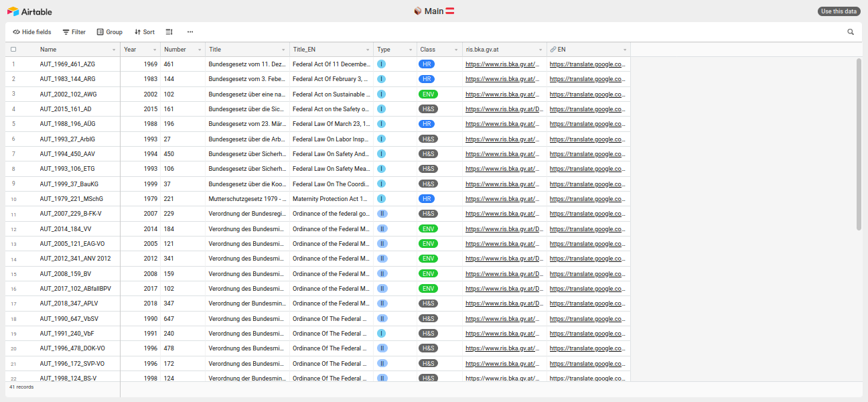
Task: Click the Hide fields button
Action: point(32,31)
